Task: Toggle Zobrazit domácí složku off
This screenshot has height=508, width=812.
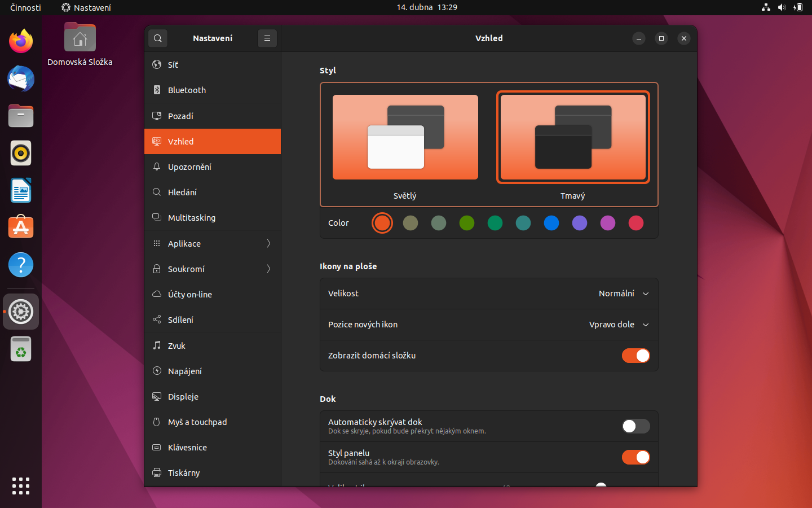Action: (x=636, y=356)
